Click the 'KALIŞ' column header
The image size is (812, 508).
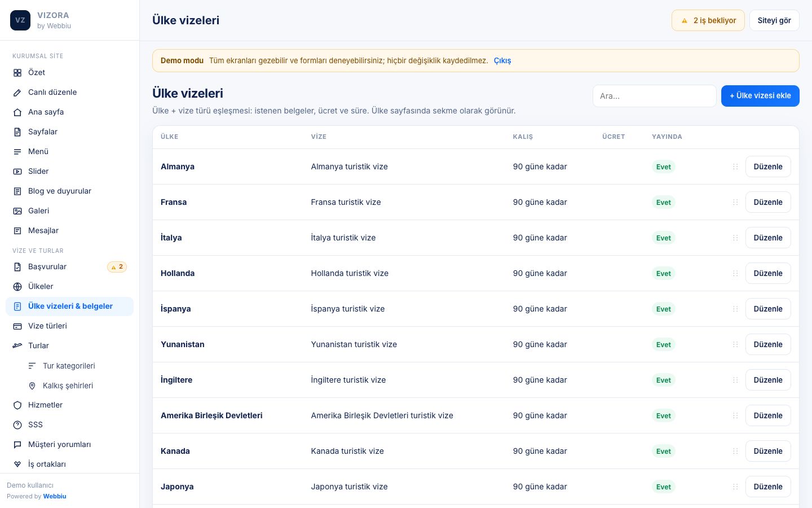(x=523, y=137)
